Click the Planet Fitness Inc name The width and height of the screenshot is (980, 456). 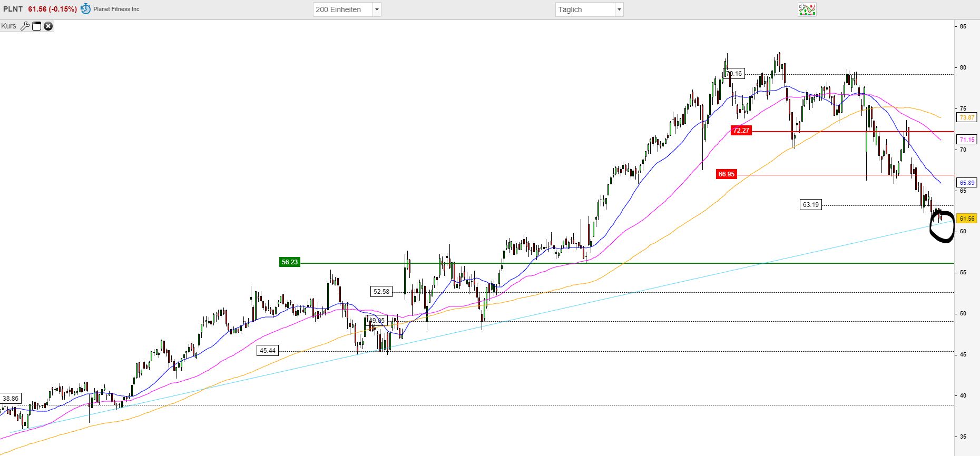point(116,9)
